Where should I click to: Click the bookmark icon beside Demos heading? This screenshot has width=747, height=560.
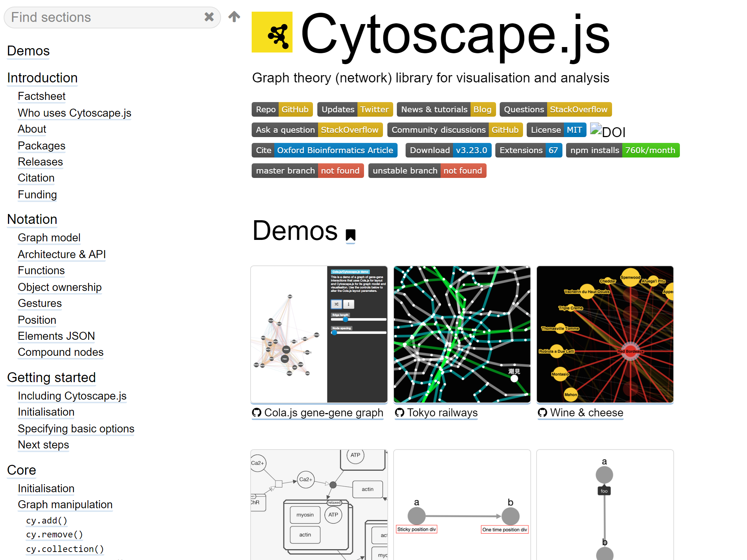(x=351, y=235)
